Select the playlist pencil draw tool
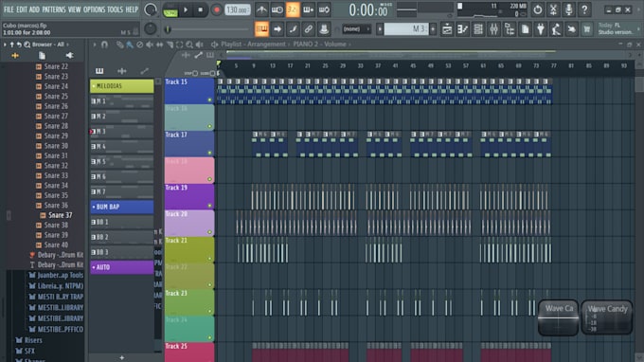The width and height of the screenshot is (644, 362). pyautogui.click(x=119, y=45)
